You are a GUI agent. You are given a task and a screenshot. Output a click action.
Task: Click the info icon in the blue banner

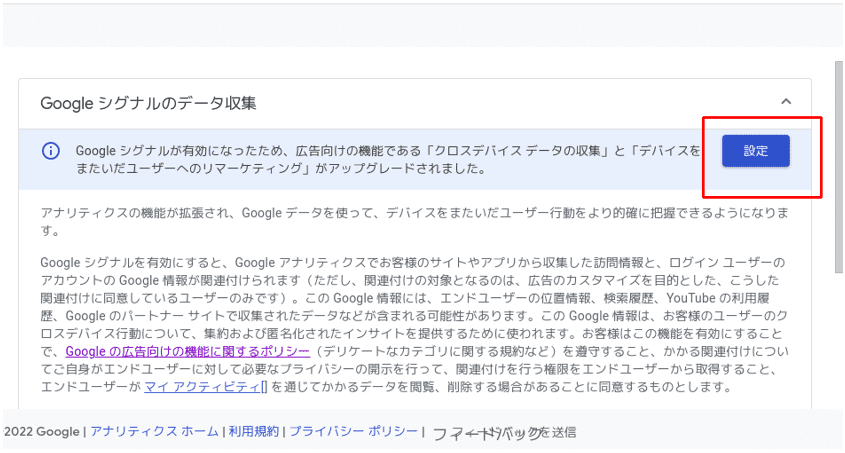pos(51,151)
